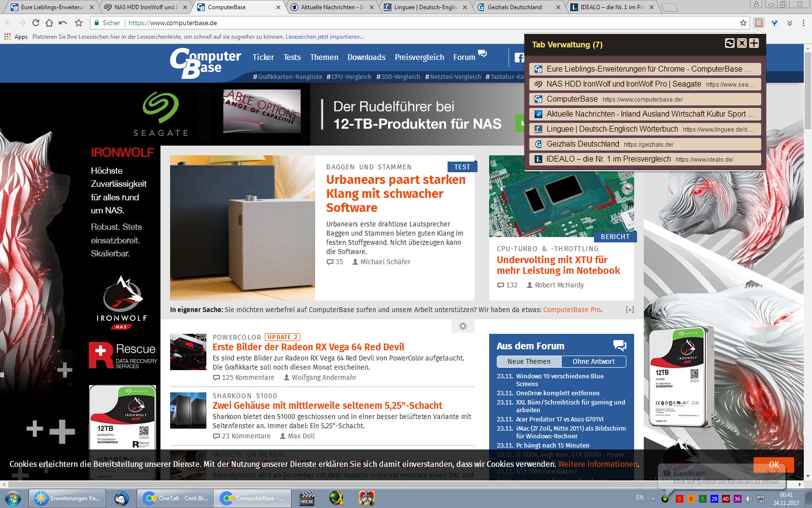
Task: Switch to Geizhals Deutschland browser tab
Action: tap(518, 7)
